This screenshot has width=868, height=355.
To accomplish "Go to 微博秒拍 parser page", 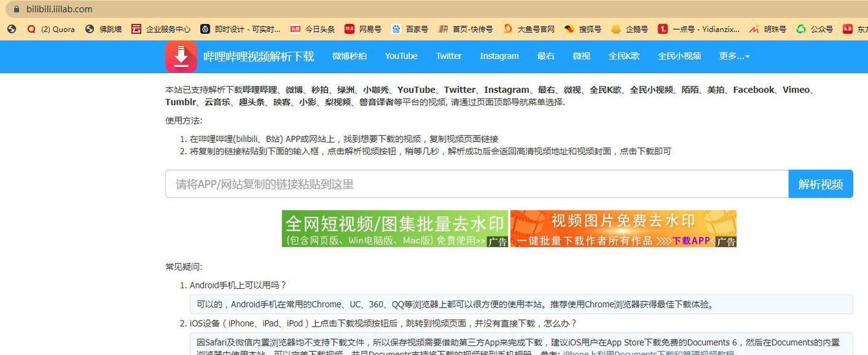I will coord(350,56).
